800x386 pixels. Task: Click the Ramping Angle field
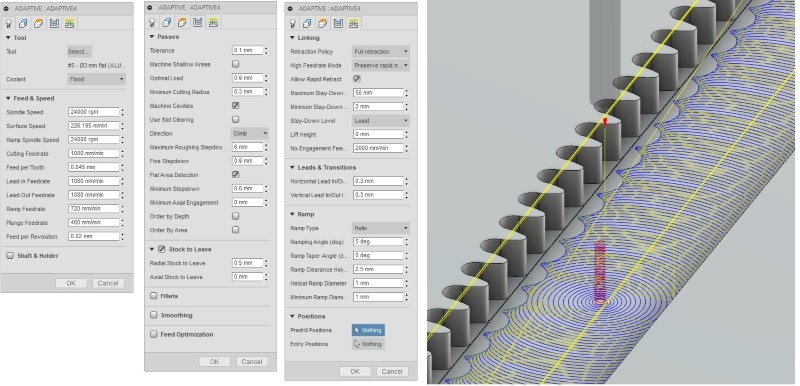click(378, 242)
